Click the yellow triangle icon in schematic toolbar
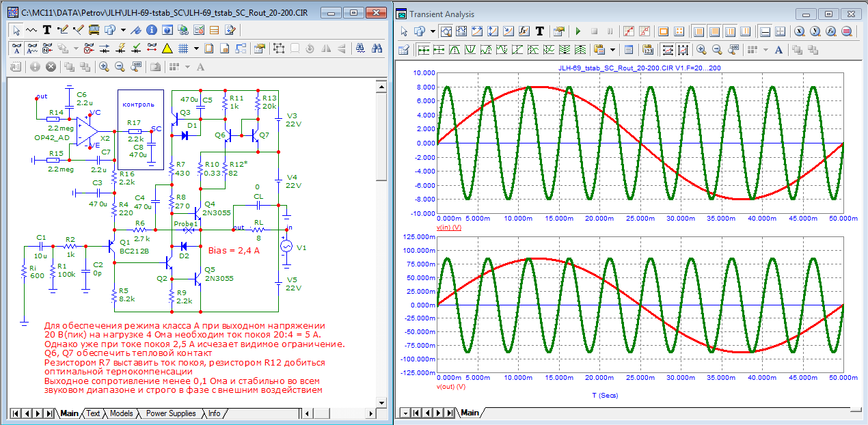 pos(167,49)
